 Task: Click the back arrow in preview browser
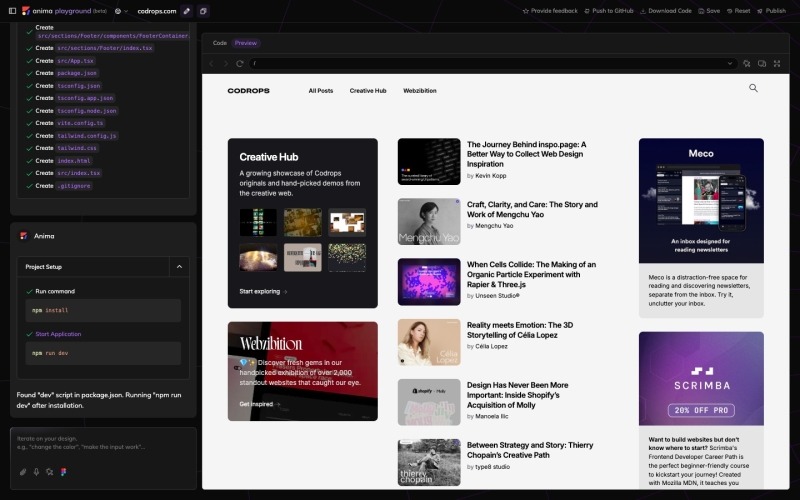pos(212,63)
